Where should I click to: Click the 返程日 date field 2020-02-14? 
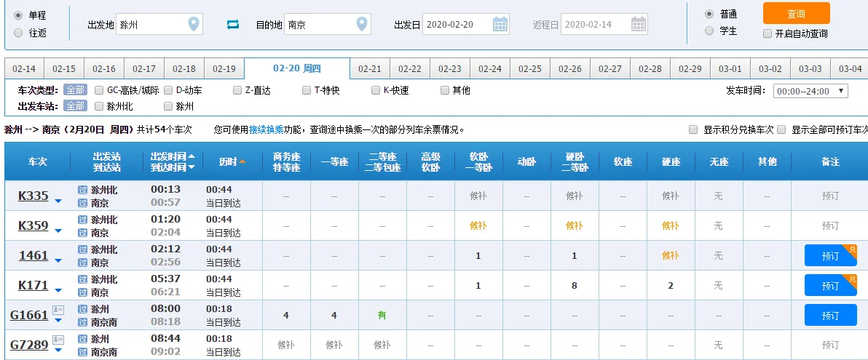604,24
